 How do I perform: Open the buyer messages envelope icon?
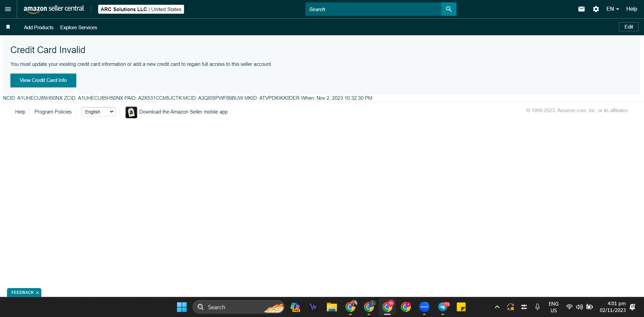[x=582, y=9]
